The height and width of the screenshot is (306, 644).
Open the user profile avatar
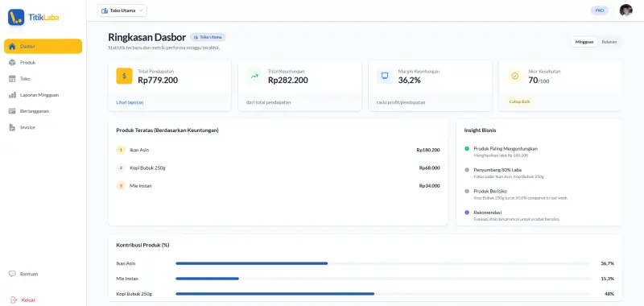[626, 10]
